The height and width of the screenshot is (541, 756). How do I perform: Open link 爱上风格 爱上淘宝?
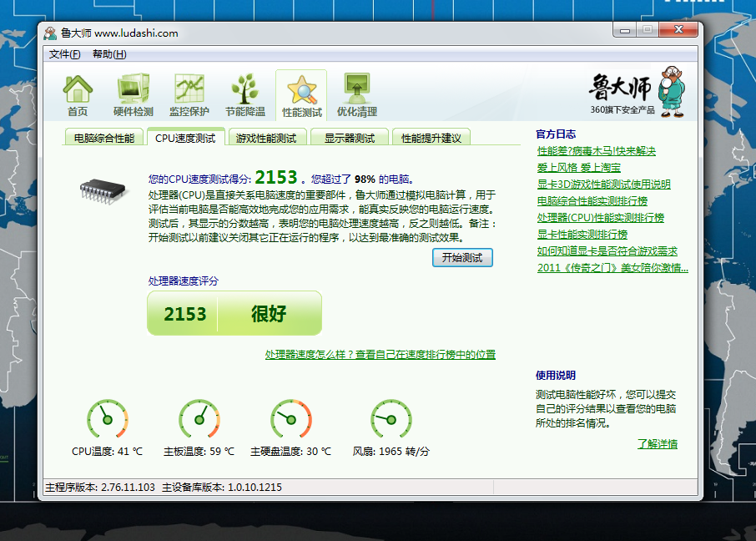578,168
